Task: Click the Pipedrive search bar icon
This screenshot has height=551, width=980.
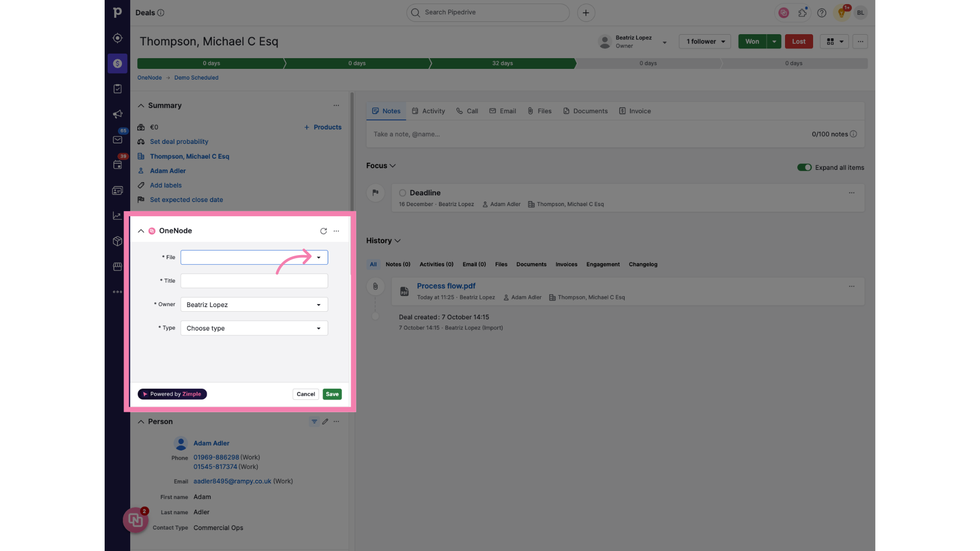Action: tap(416, 12)
